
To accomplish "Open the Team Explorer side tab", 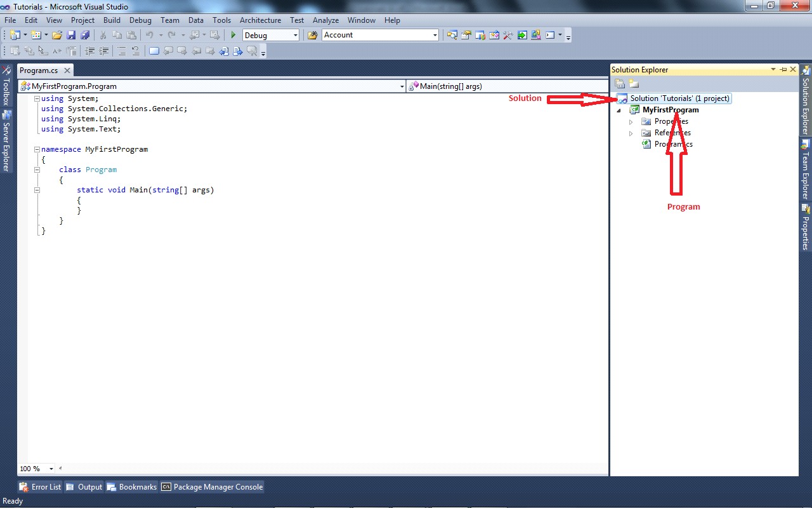I will (806, 169).
